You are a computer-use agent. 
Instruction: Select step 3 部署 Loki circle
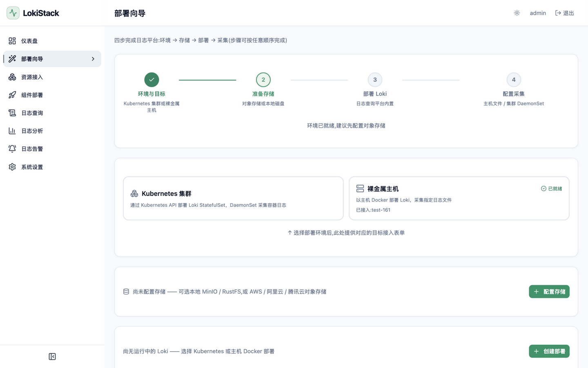(x=375, y=80)
